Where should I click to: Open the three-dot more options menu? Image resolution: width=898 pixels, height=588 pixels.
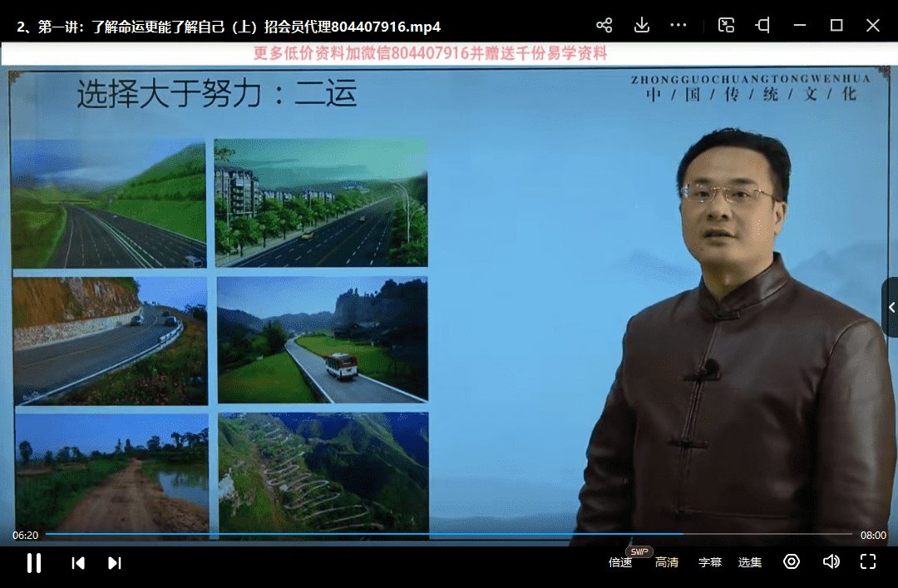(x=678, y=26)
